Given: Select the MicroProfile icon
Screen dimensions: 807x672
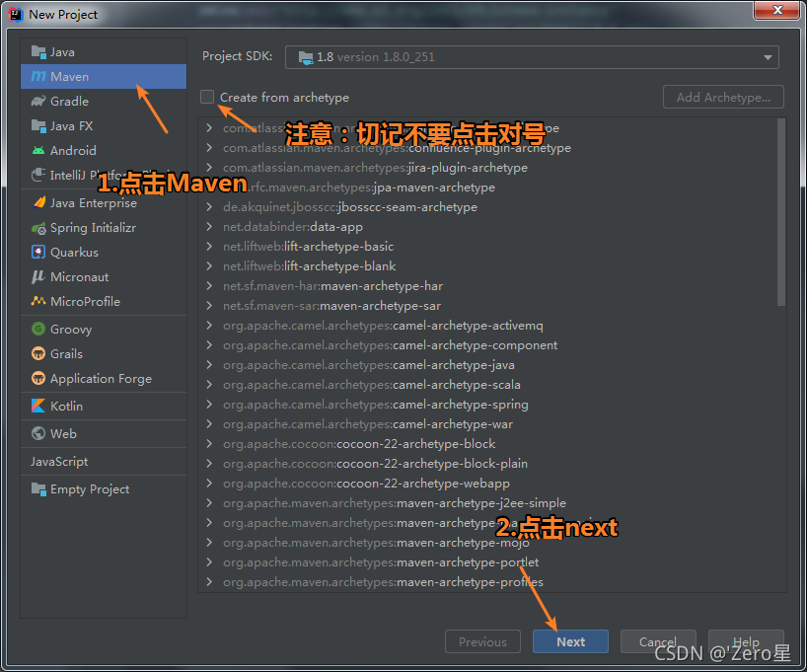Looking at the screenshot, I should coord(38,301).
